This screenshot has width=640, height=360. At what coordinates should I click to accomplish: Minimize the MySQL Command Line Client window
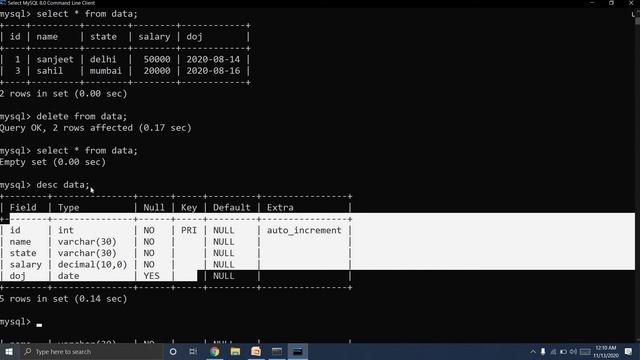pyautogui.click(x=592, y=3)
